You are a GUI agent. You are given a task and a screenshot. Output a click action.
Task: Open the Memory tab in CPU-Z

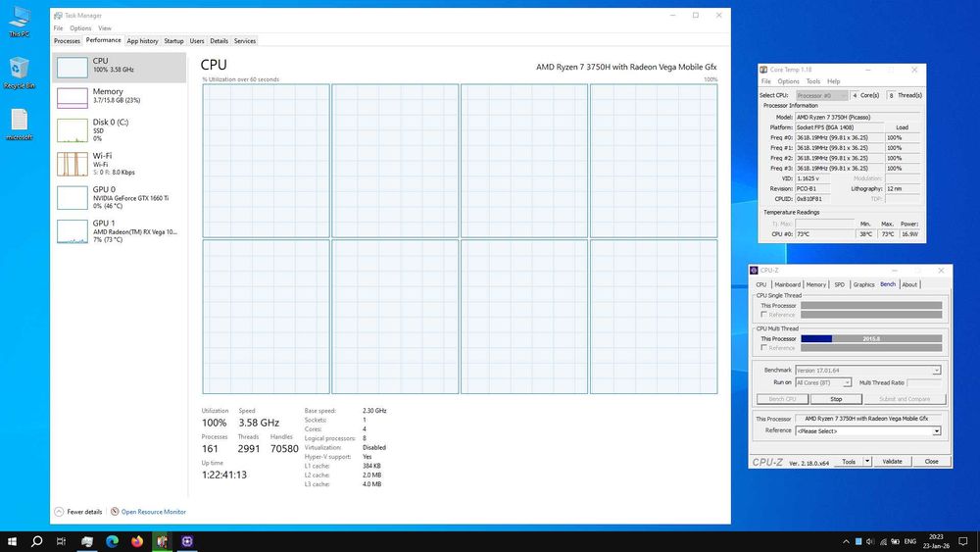coord(815,284)
